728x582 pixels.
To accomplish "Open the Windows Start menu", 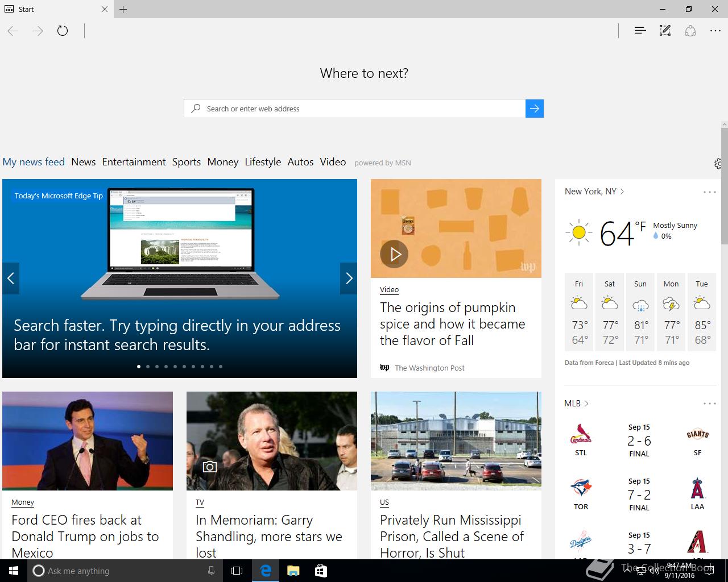I will (x=14, y=571).
